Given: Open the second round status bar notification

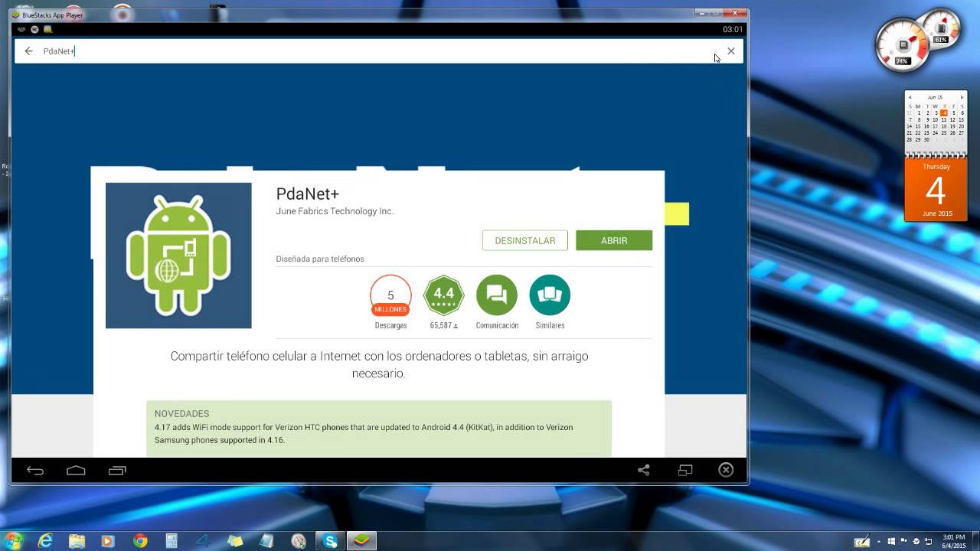Looking at the screenshot, I should (34, 29).
